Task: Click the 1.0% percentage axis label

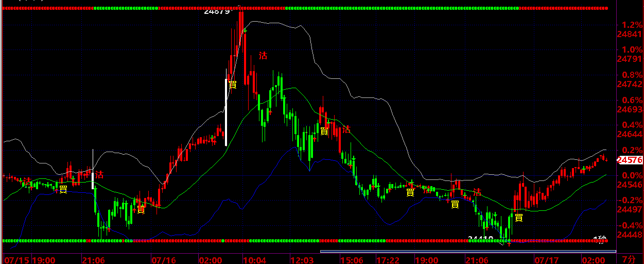Action: tap(632, 50)
